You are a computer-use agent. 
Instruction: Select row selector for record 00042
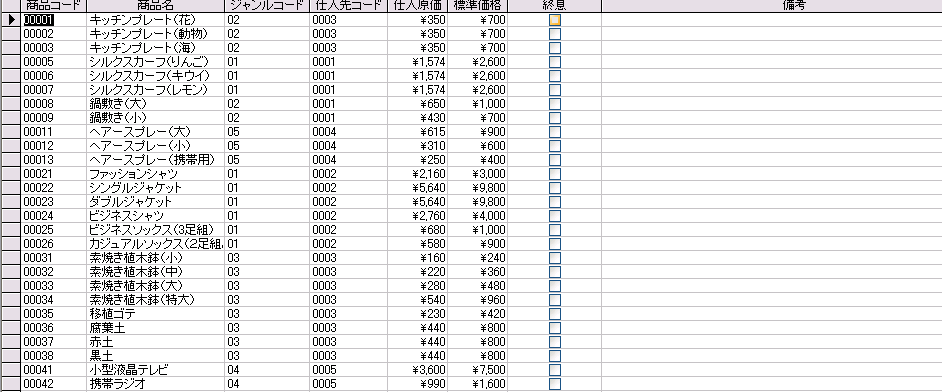click(10, 384)
